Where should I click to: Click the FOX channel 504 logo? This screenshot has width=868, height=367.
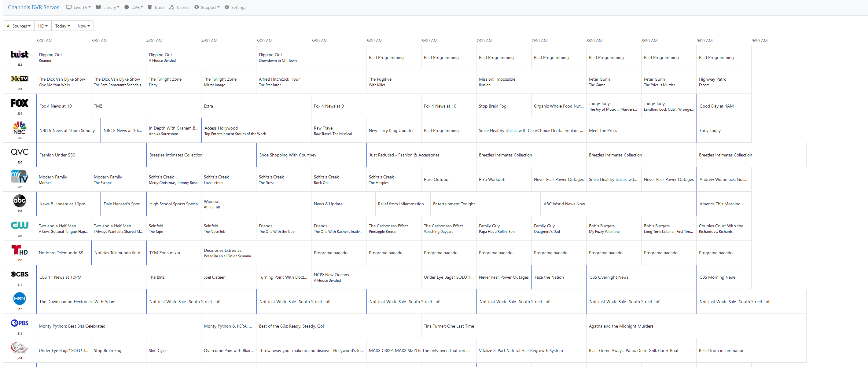pos(20,103)
